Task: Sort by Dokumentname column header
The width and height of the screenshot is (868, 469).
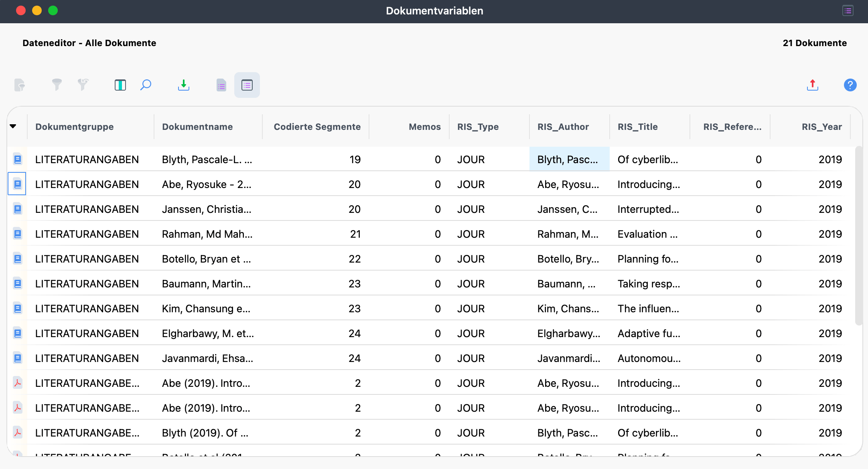Action: coord(208,127)
